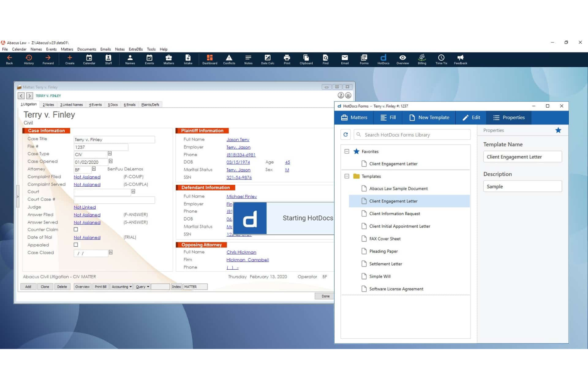Click the New Template button
The image size is (588, 392).
point(429,118)
